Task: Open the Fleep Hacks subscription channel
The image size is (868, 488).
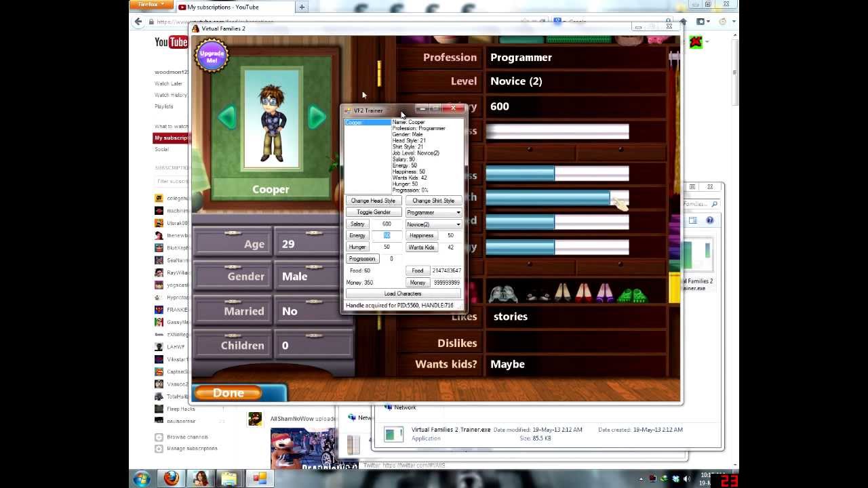Action: pos(174,409)
